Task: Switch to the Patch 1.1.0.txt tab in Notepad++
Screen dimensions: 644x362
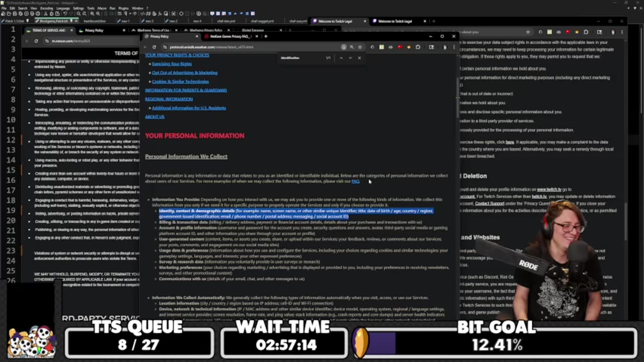Action: tap(15, 21)
